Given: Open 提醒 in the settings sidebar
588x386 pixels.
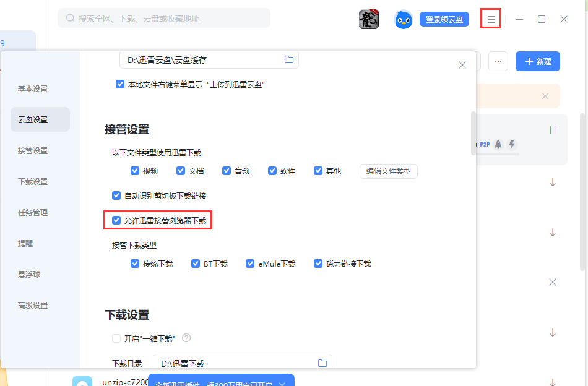Looking at the screenshot, I should pyautogui.click(x=25, y=244).
